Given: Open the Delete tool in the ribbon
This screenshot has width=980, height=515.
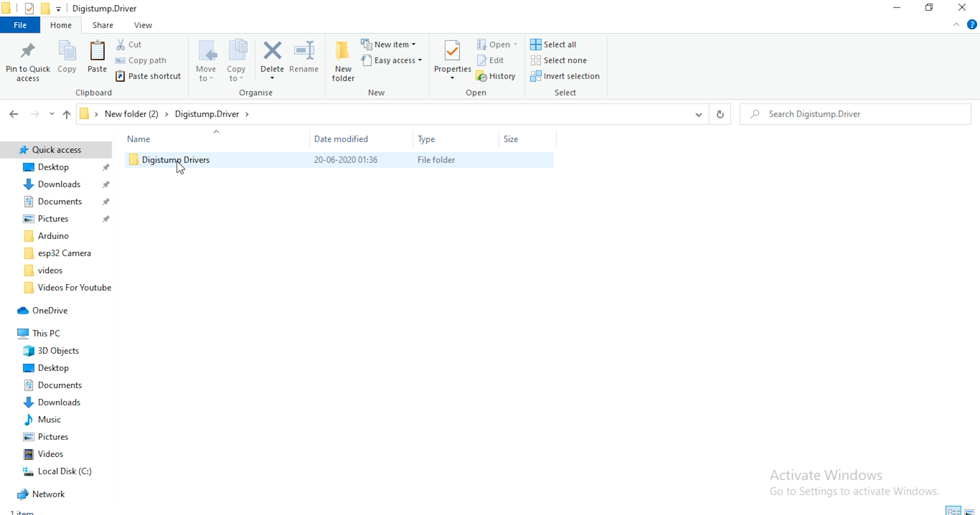Looking at the screenshot, I should pos(272,56).
